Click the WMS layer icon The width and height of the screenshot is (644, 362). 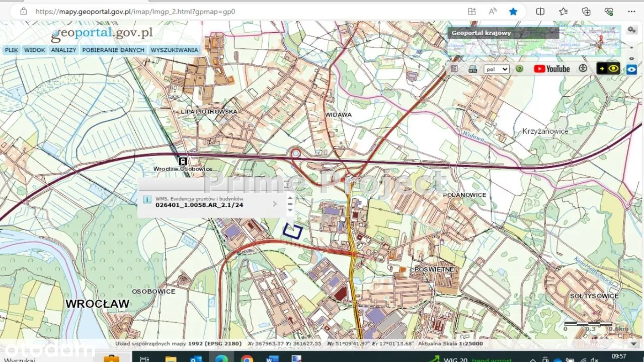coord(472,69)
